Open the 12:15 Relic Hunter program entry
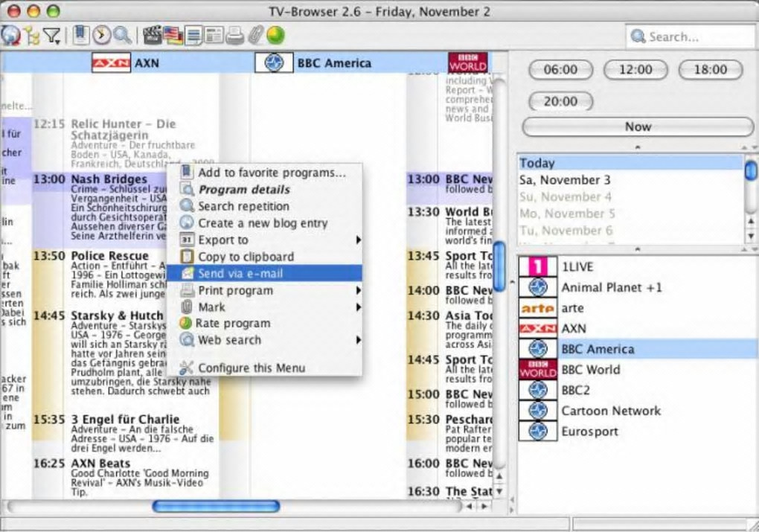The width and height of the screenshot is (759, 532). (124, 143)
